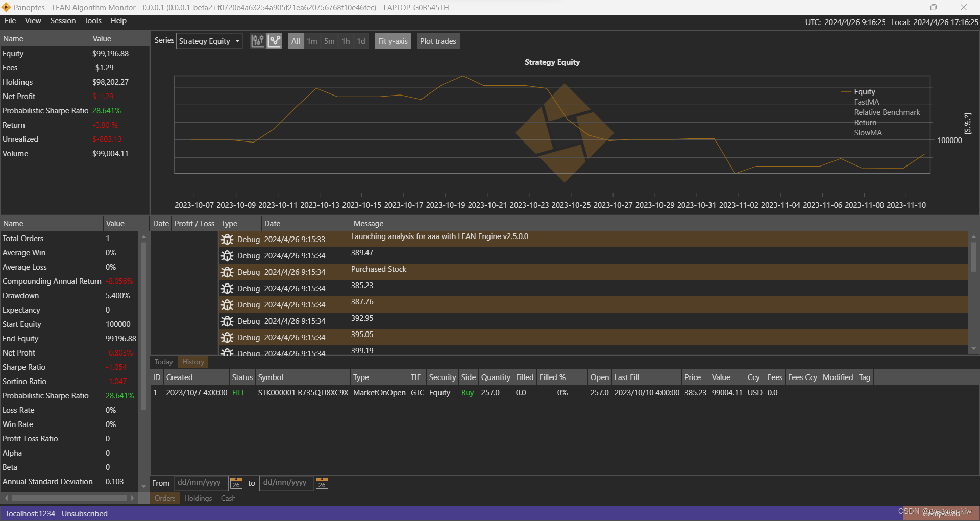
Task: Open the Session menu
Action: (x=63, y=21)
